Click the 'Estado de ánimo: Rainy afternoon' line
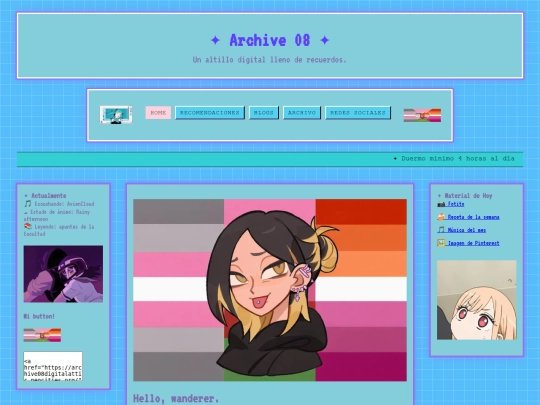 57,216
